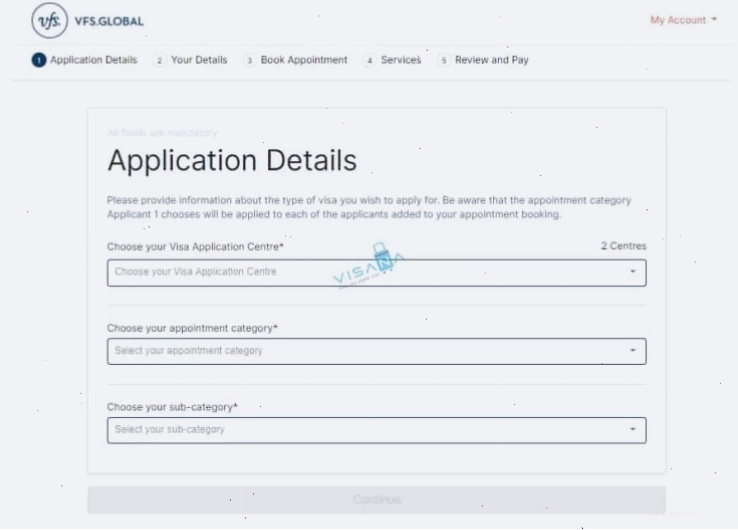Click the Continue button
Viewport: 738px width, 530px height.
pyautogui.click(x=377, y=500)
